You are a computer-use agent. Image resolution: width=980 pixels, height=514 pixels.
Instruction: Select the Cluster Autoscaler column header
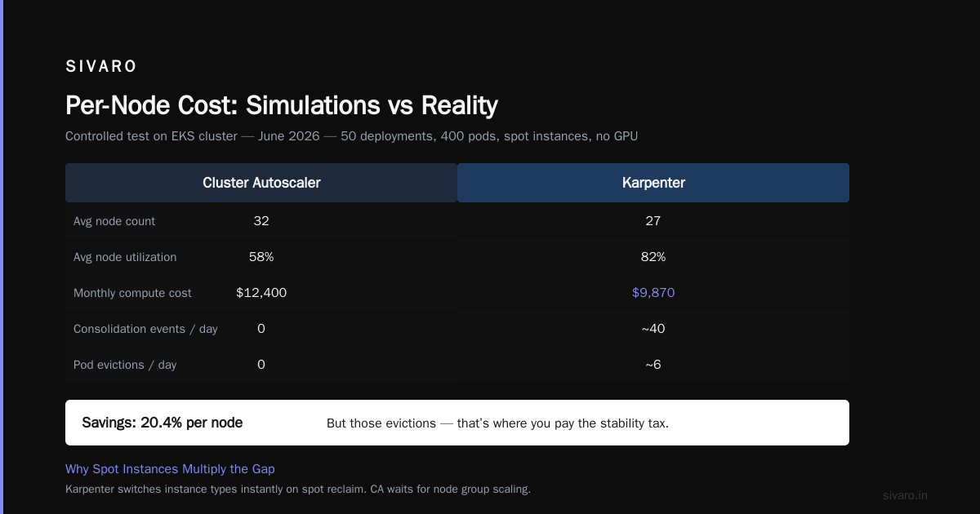click(261, 183)
